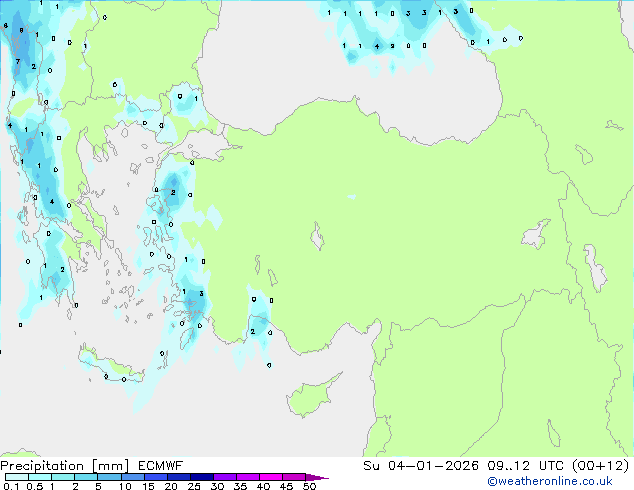Viewport: 634px width, 490px height.
Task: Click the large lake in central Turkey
Action: pyautogui.click(x=318, y=240)
